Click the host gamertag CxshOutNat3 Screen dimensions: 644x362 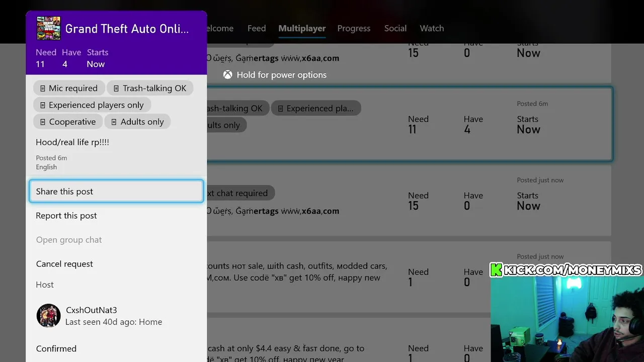click(91, 310)
